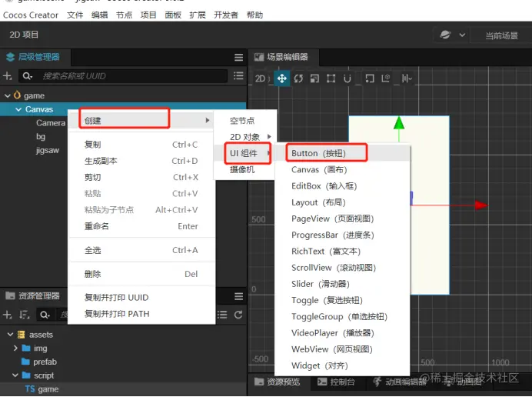The height and width of the screenshot is (397, 532).
Task: Select the Camera node in hierarchy
Action: 51,123
